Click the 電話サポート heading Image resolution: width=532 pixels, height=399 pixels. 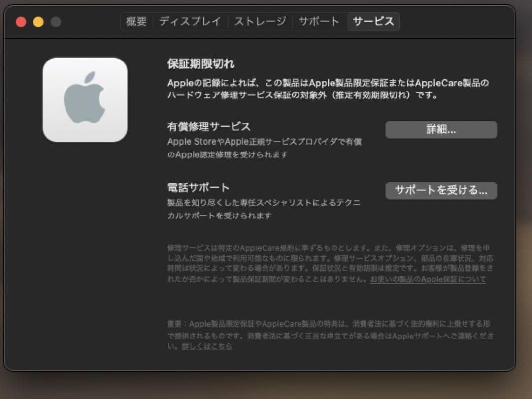tap(199, 187)
